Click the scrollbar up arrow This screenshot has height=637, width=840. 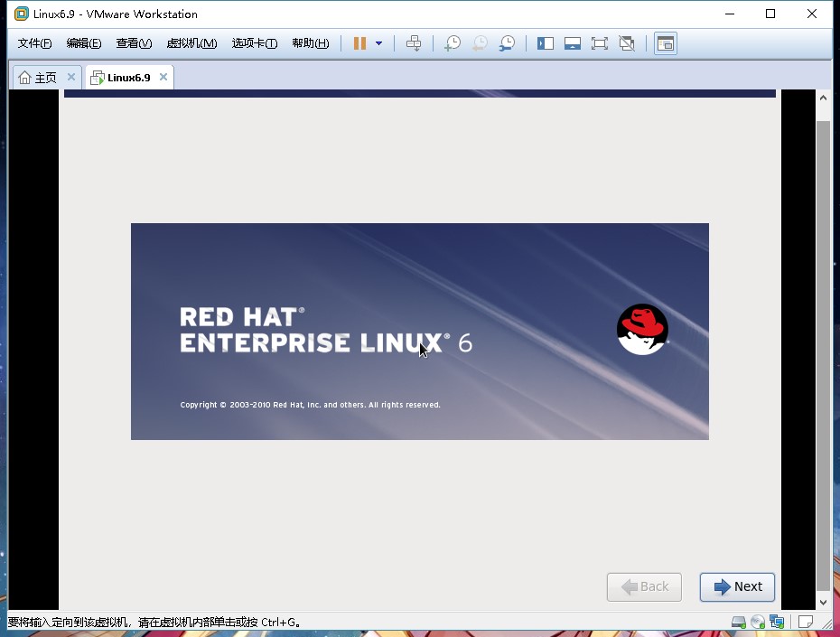pos(823,98)
